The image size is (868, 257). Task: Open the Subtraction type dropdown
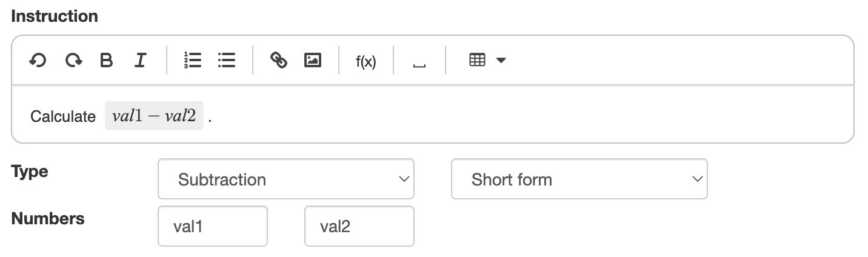pos(285,179)
